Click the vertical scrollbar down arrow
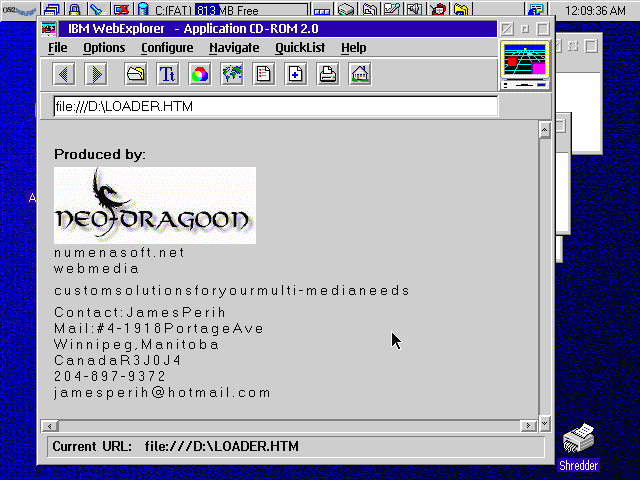This screenshot has width=640, height=480. [x=544, y=423]
